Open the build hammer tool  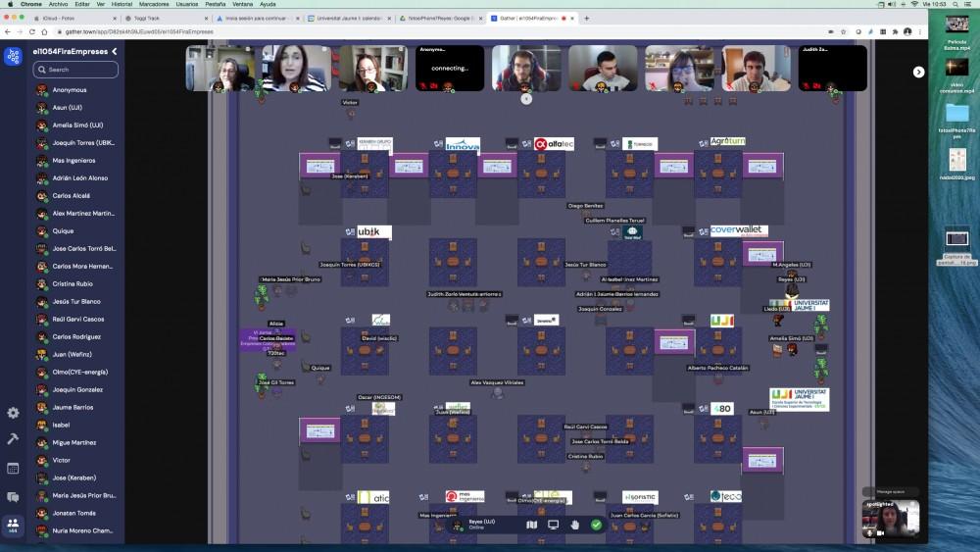click(x=13, y=439)
